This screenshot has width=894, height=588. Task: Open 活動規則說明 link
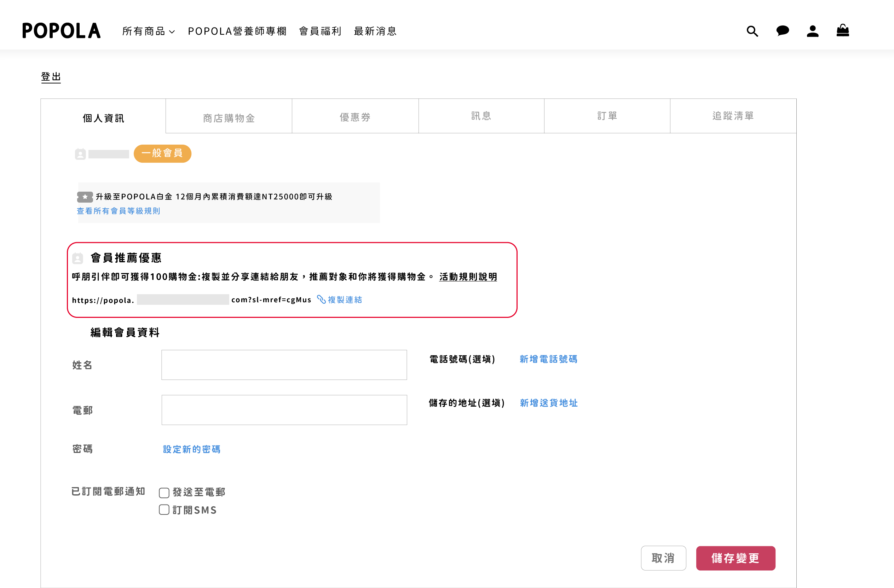click(468, 277)
